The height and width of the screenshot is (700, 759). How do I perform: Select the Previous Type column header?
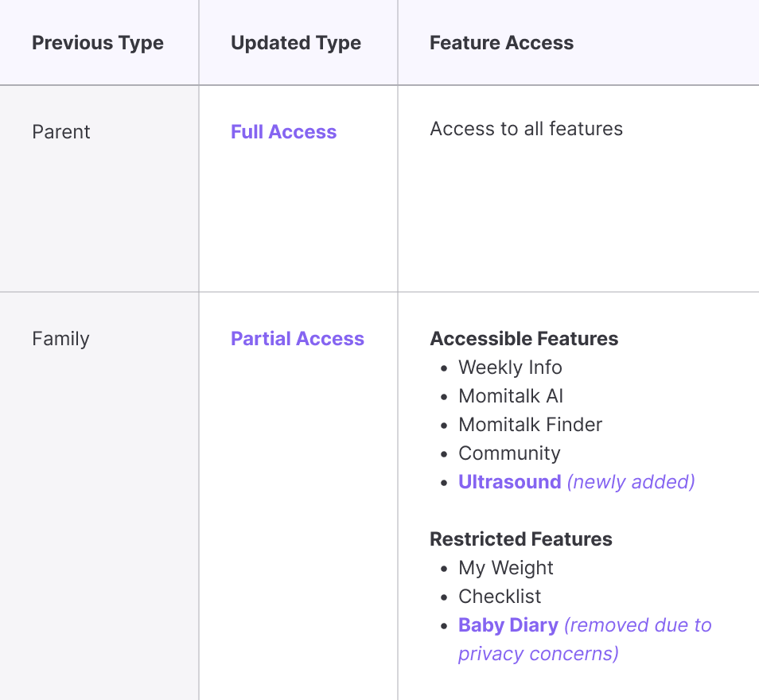[98, 43]
